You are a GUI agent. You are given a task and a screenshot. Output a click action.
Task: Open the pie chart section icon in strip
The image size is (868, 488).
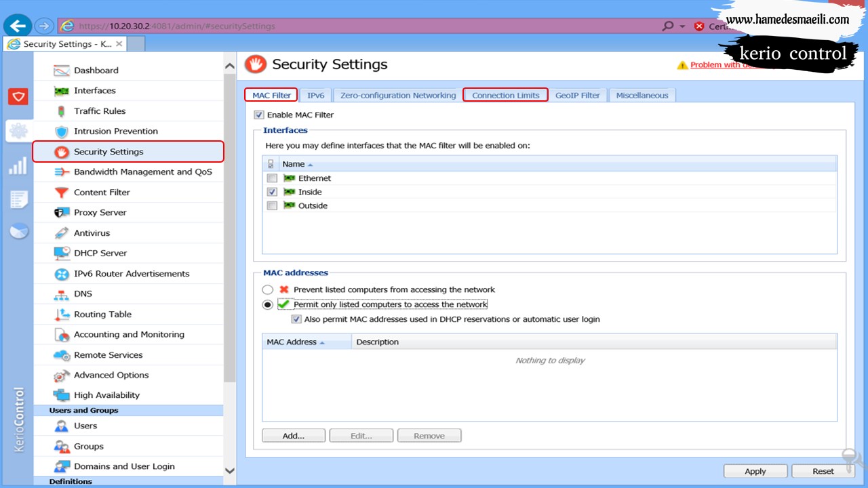pyautogui.click(x=18, y=231)
